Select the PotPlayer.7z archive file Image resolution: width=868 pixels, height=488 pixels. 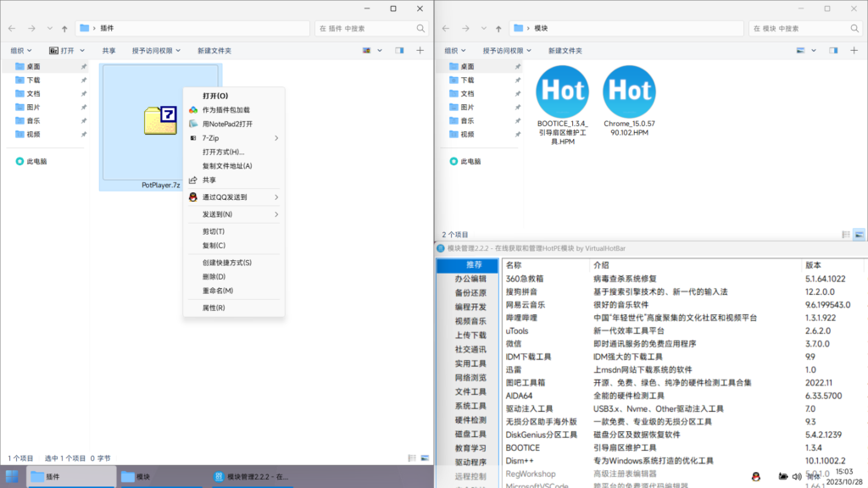[160, 127]
